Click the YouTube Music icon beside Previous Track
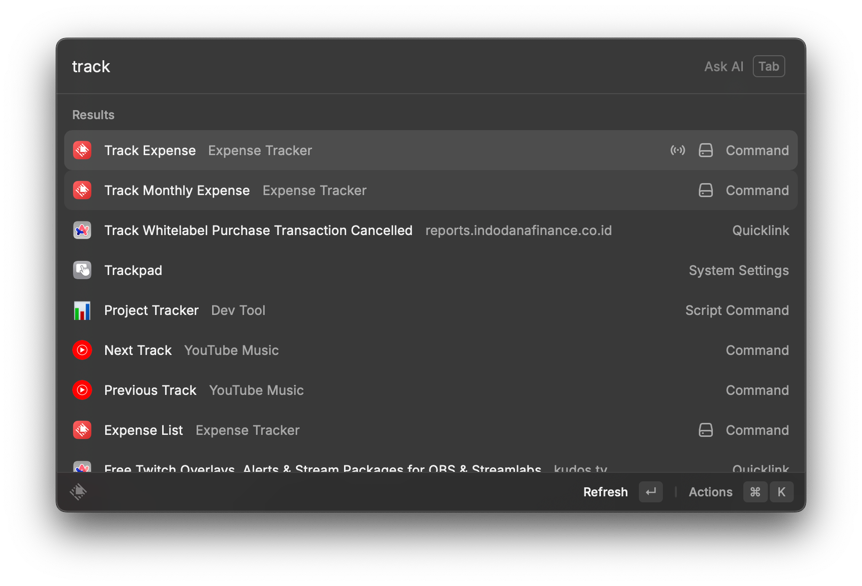Viewport: 862px width, 586px height. point(82,390)
